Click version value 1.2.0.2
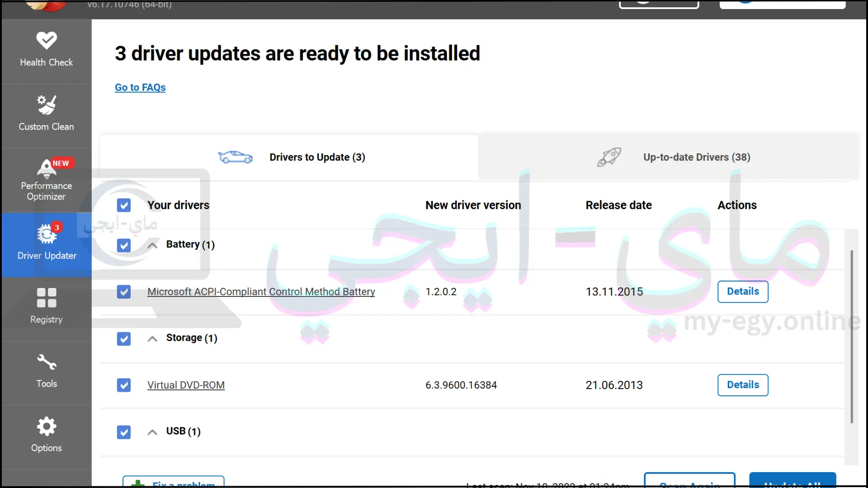 click(441, 291)
